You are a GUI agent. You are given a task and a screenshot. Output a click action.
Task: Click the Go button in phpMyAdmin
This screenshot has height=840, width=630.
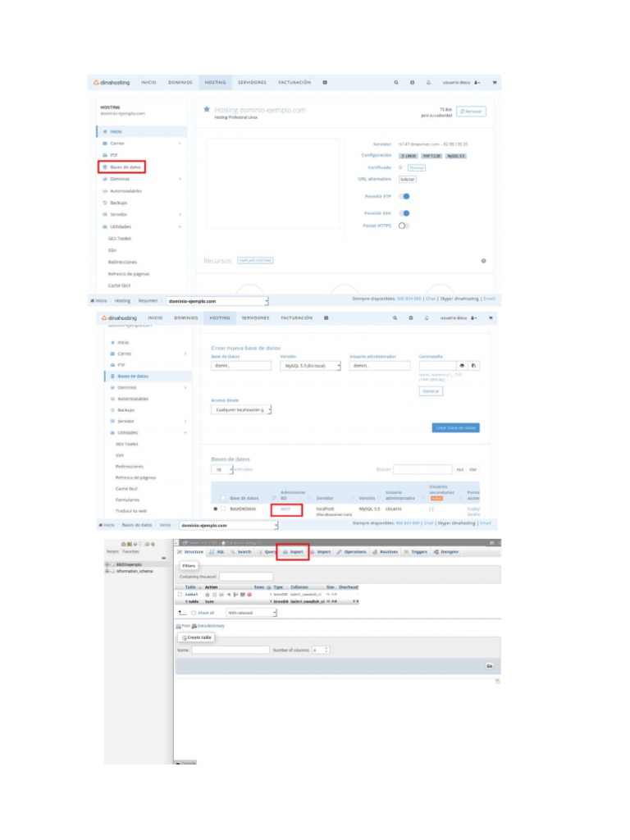(x=489, y=666)
